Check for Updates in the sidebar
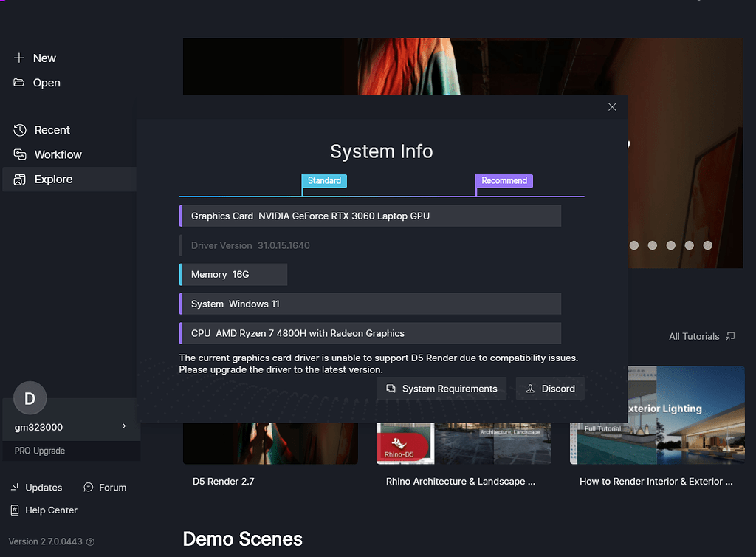Screen dimensions: 756x557 pos(37,488)
